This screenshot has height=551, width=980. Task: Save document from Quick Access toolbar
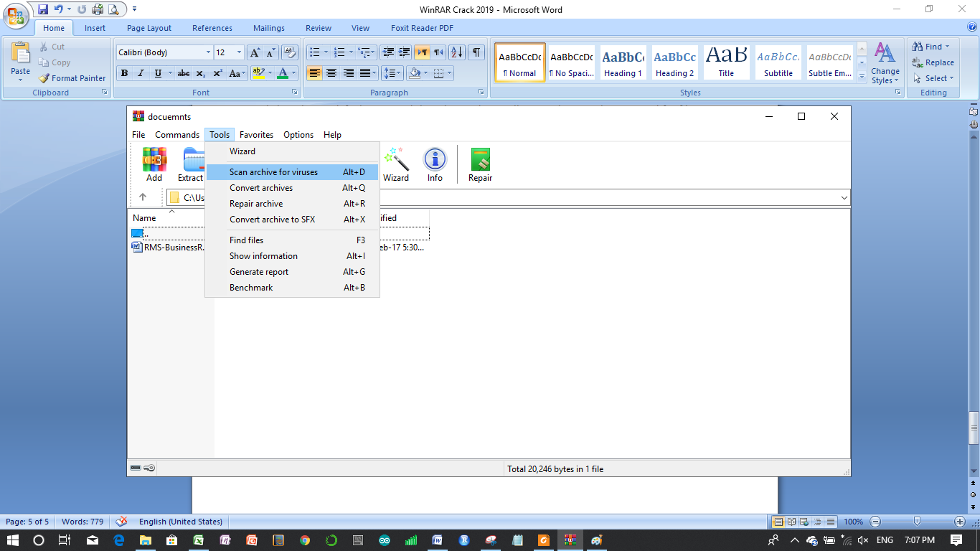click(x=43, y=9)
